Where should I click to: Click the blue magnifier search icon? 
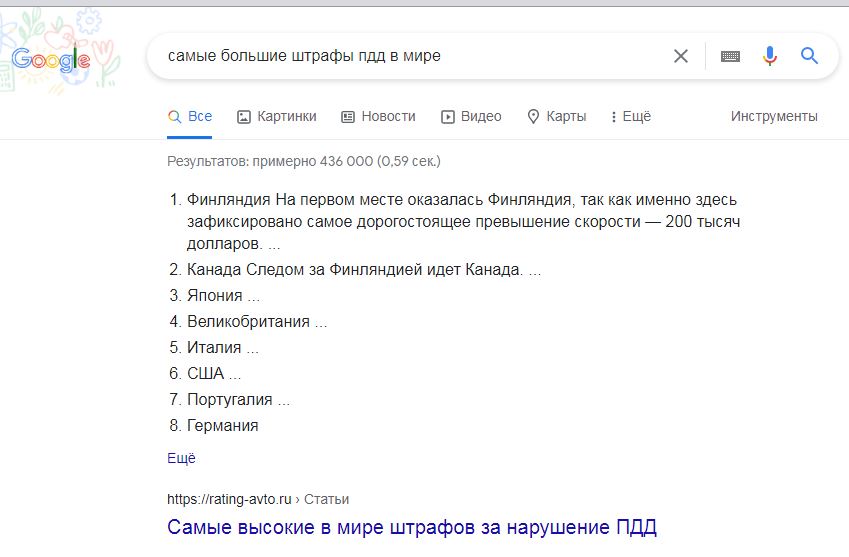809,55
